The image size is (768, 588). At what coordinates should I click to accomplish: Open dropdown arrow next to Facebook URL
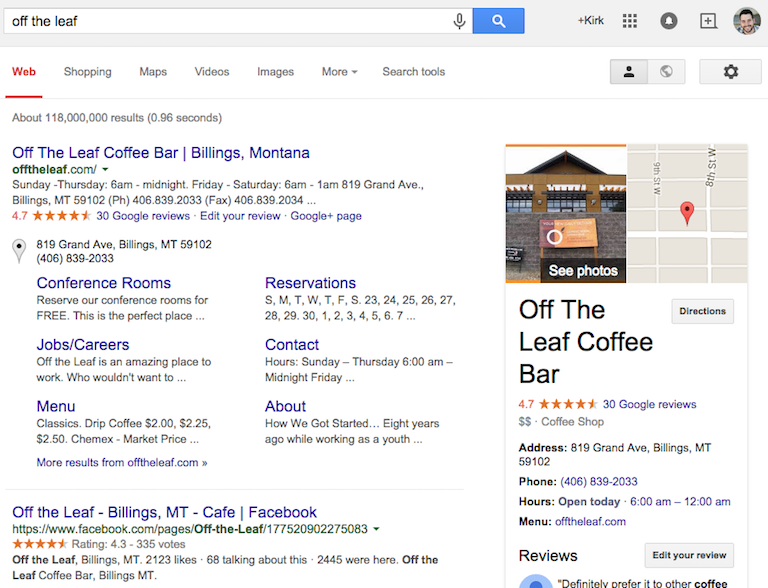(x=377, y=529)
